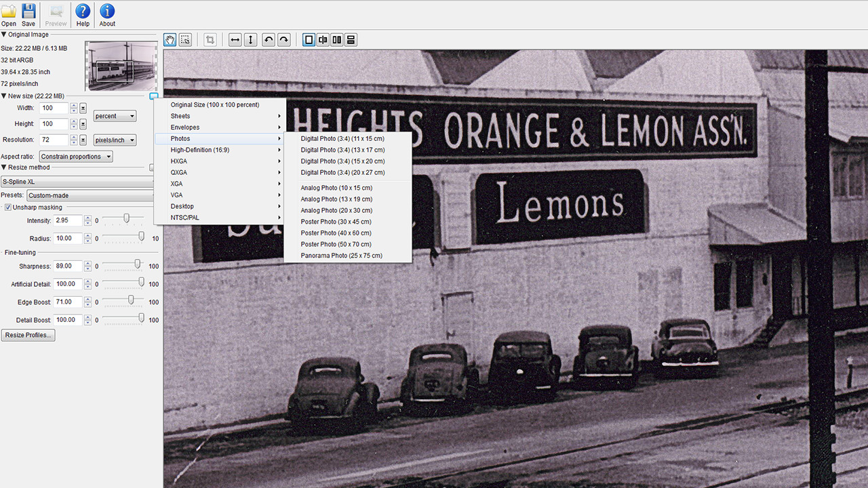The image size is (868, 488).
Task: Flip the image vertically
Action: point(251,40)
